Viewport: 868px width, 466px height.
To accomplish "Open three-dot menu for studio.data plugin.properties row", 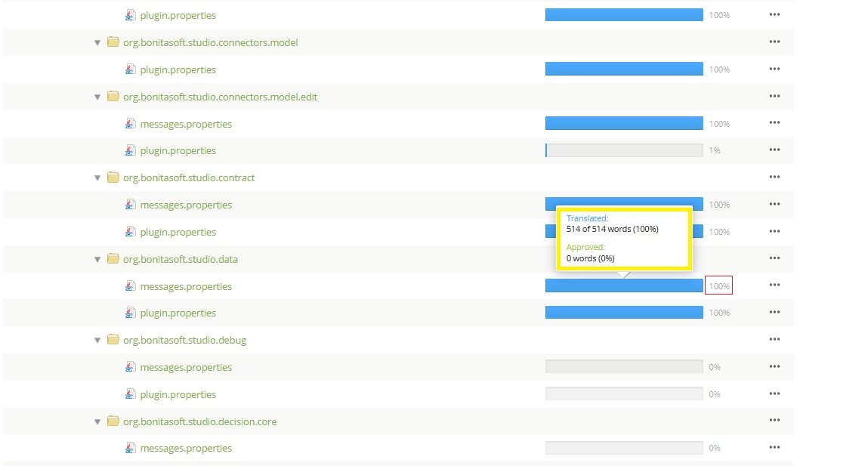I will pyautogui.click(x=774, y=312).
